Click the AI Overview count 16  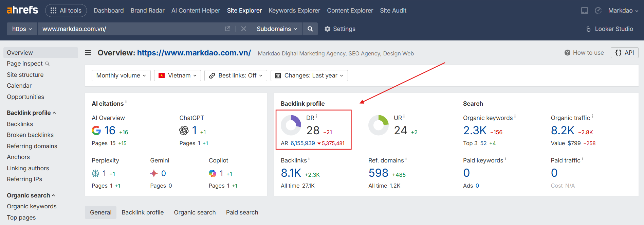110,131
